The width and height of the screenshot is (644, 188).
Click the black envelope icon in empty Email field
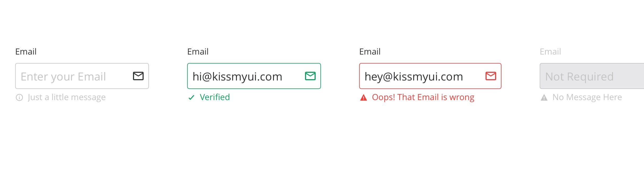click(138, 76)
